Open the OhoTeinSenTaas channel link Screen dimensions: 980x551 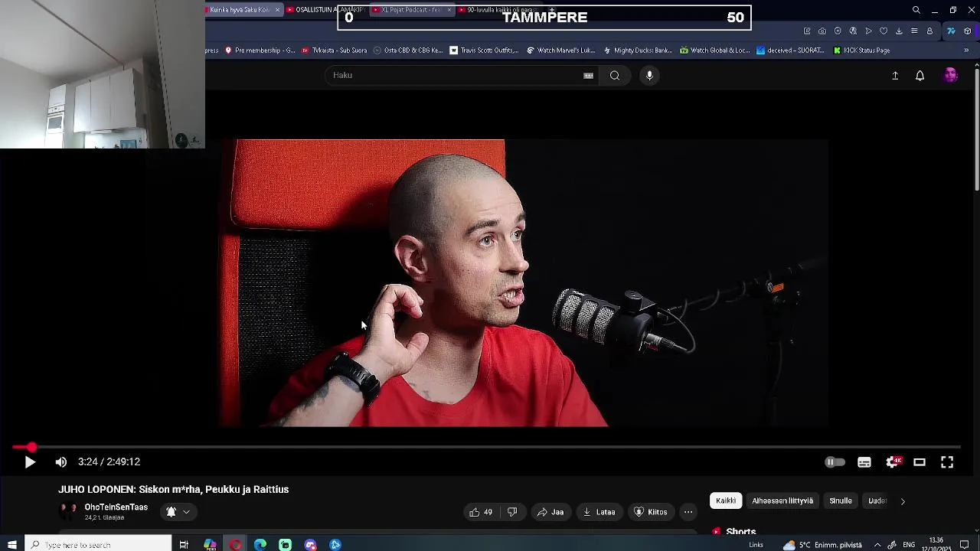click(116, 507)
